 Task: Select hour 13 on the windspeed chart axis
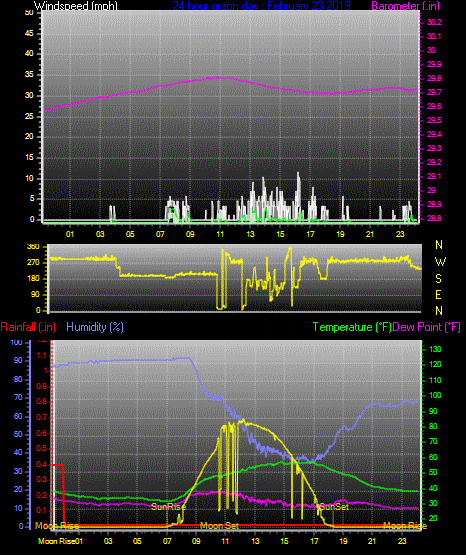pyautogui.click(x=251, y=234)
